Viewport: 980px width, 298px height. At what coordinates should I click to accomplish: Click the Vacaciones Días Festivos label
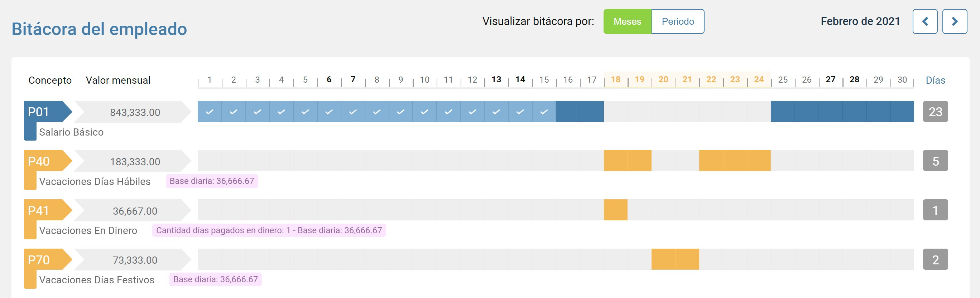click(97, 280)
